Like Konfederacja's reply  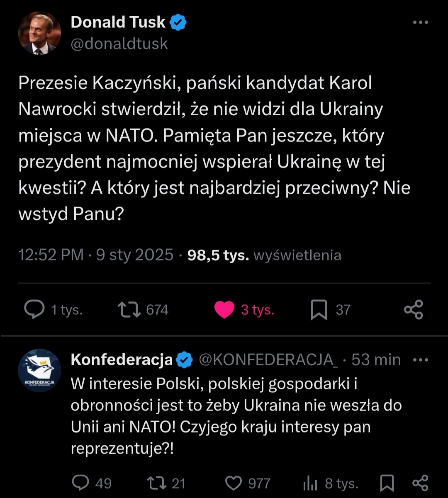(x=234, y=483)
